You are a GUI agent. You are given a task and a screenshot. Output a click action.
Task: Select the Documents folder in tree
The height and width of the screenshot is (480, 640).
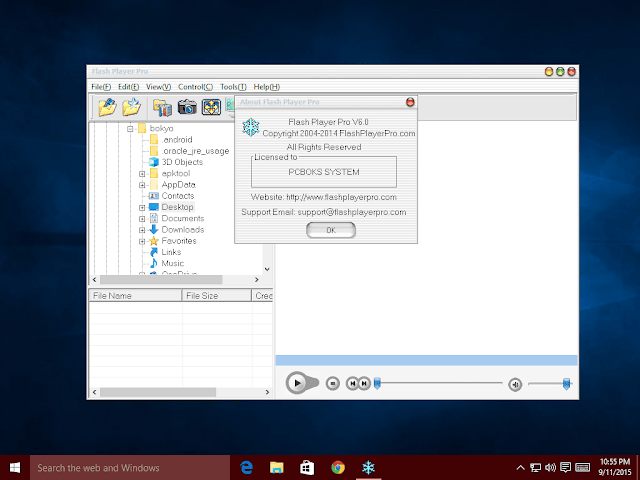click(182, 218)
